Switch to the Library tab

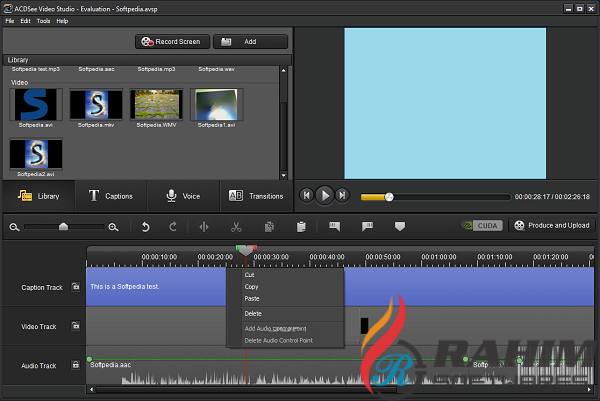(39, 196)
